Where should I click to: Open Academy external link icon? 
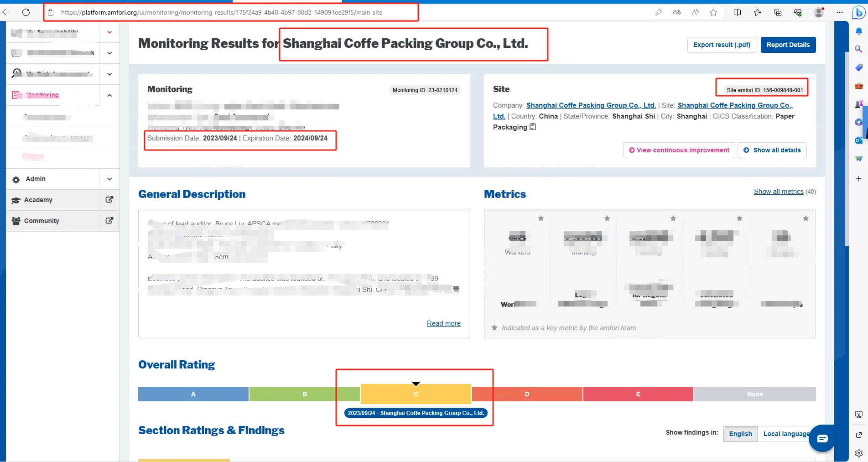pos(109,200)
